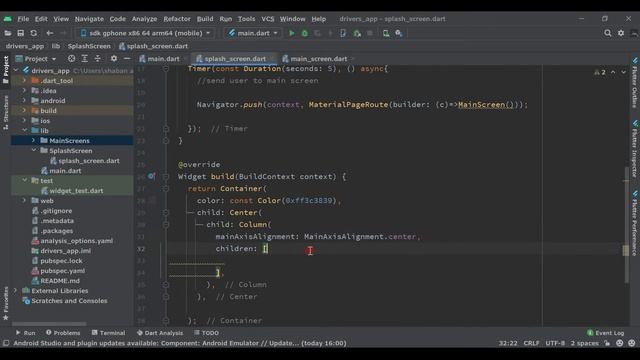Screen dimensions: 640x360
Task: Click the 2 spaces indent indicator
Action: point(584,343)
